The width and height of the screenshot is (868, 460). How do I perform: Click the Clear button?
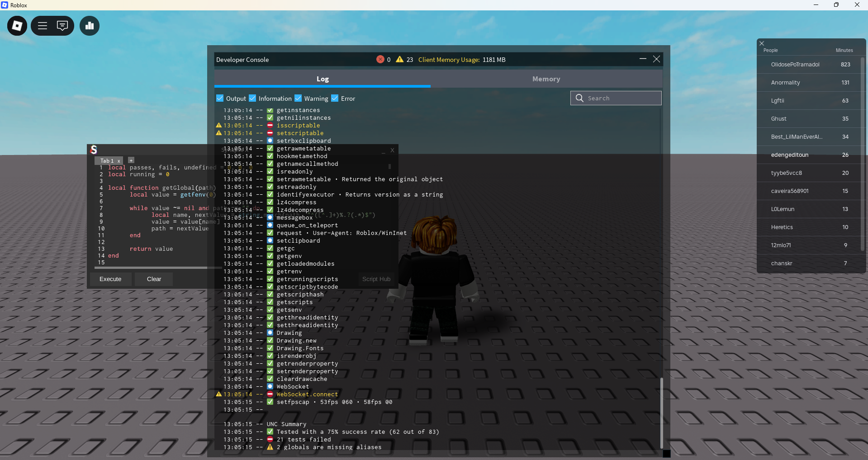click(154, 279)
